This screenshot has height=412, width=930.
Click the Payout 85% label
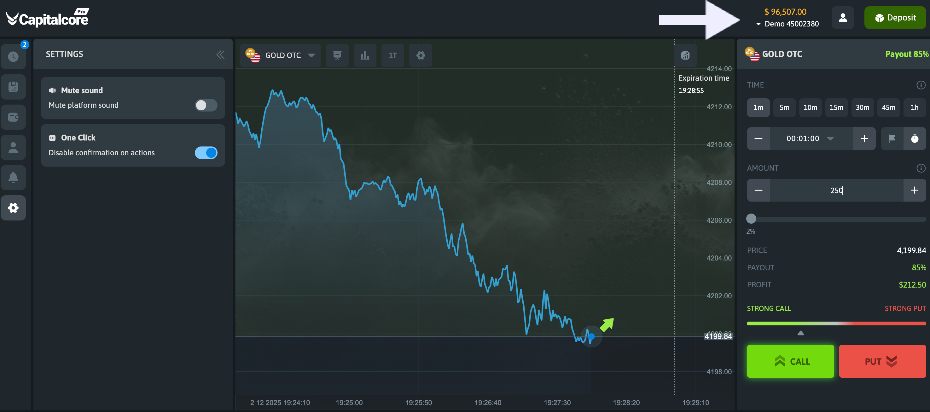pyautogui.click(x=906, y=54)
